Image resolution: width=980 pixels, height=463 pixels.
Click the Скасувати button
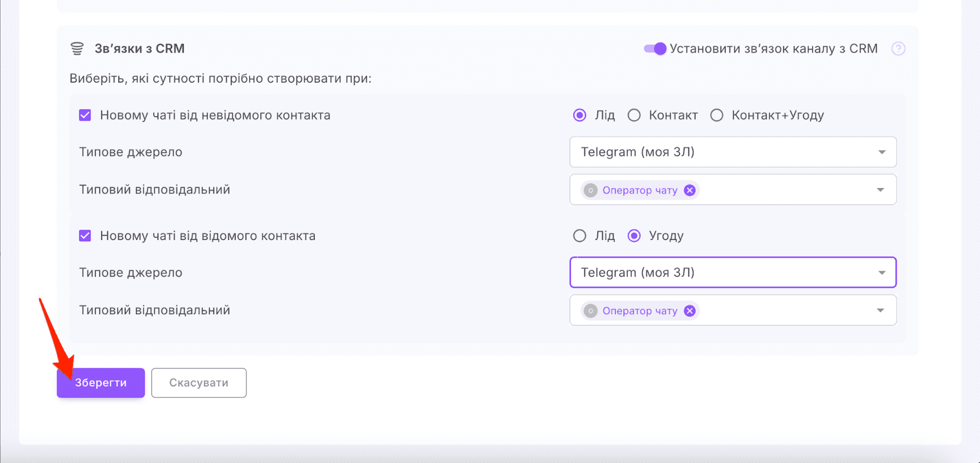pos(198,383)
